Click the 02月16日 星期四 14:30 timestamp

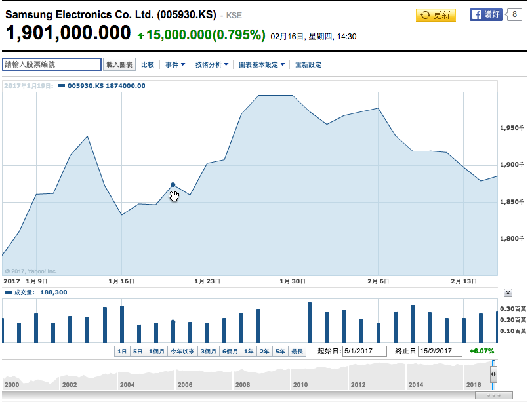pos(313,37)
